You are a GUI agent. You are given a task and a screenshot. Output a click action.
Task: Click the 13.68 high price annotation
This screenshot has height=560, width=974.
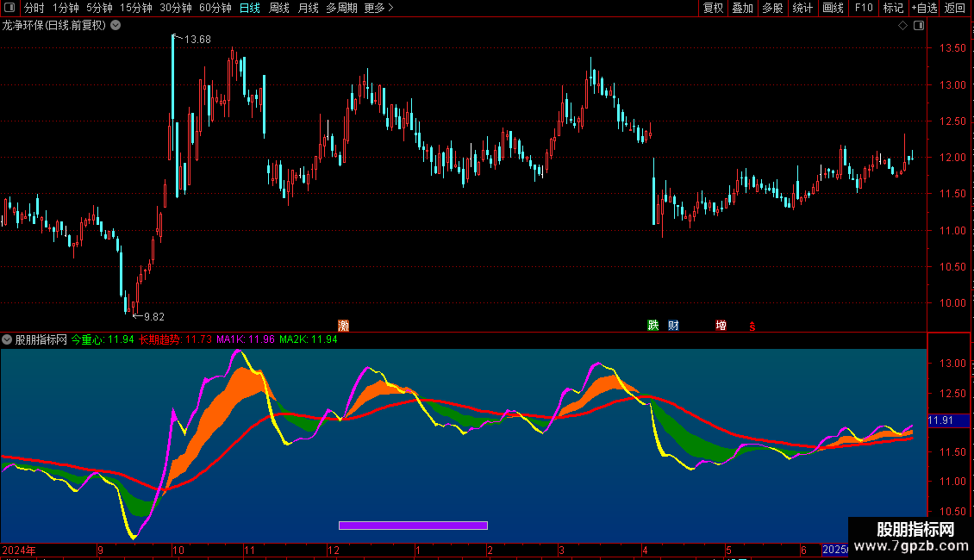tap(197, 40)
